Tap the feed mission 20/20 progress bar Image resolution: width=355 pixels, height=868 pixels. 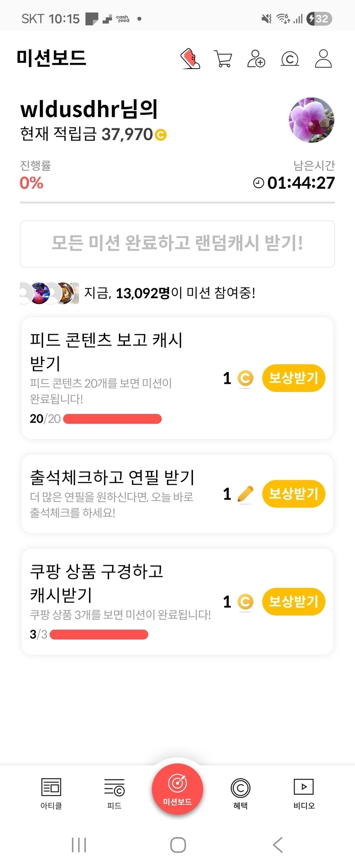pyautogui.click(x=112, y=419)
